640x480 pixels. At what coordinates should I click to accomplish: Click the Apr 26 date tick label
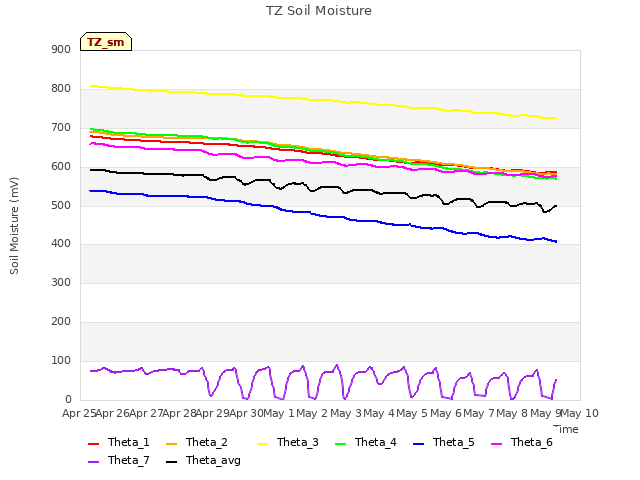click(113, 413)
